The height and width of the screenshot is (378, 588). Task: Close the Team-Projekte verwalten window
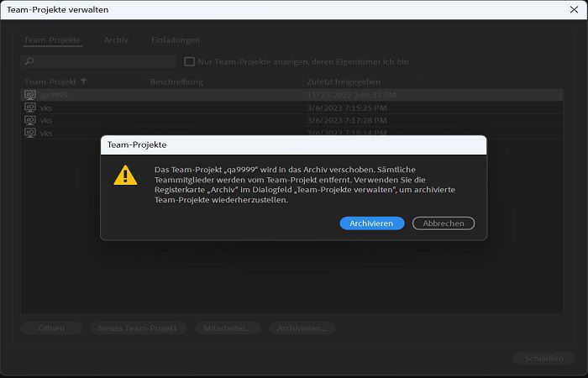[574, 9]
